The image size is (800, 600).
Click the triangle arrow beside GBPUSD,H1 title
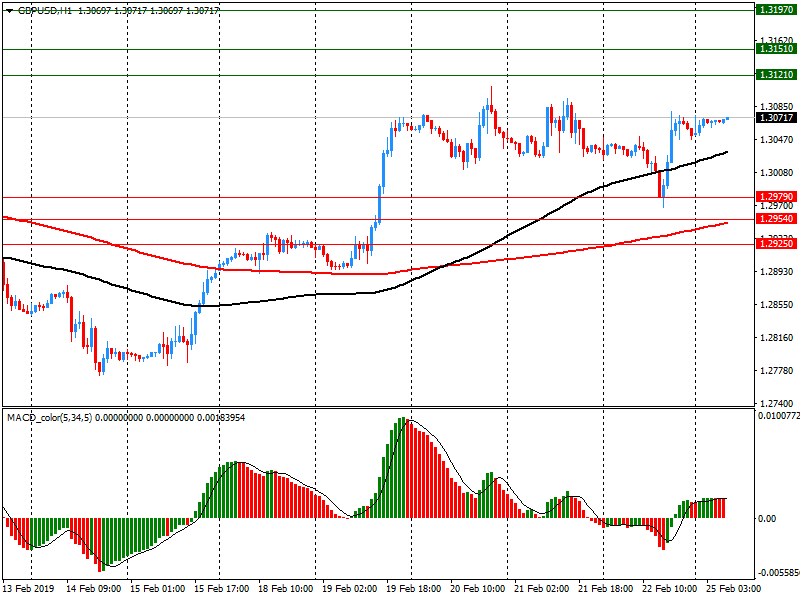[x=8, y=9]
